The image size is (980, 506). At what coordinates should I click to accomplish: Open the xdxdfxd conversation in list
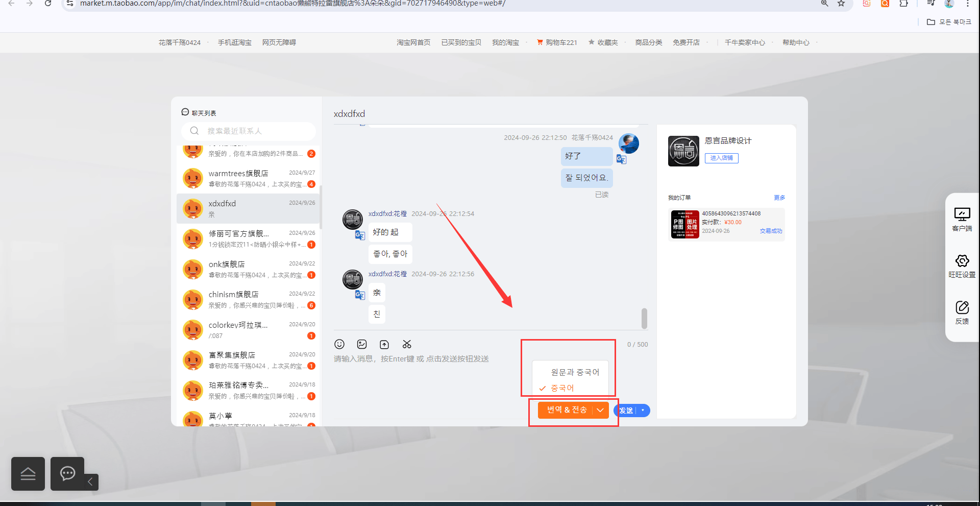point(249,208)
